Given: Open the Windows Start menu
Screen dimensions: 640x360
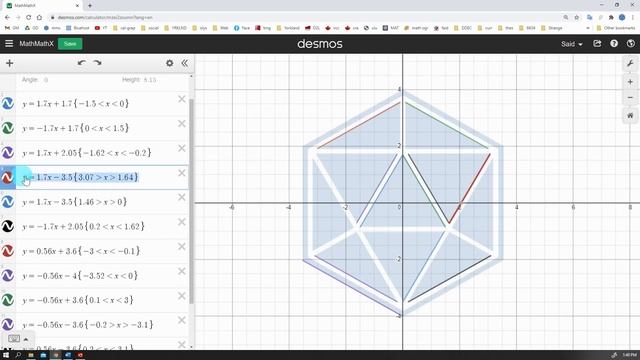Looking at the screenshot, I should click(x=6, y=355).
